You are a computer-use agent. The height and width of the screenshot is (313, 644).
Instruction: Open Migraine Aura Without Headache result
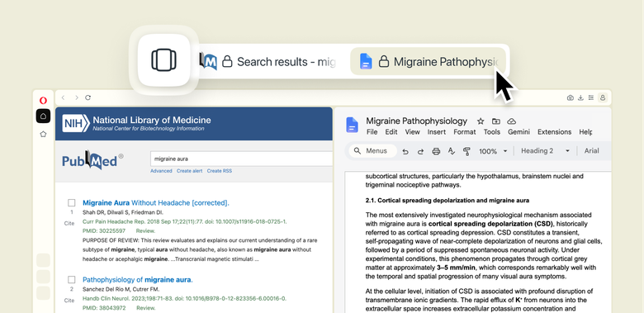click(x=156, y=202)
